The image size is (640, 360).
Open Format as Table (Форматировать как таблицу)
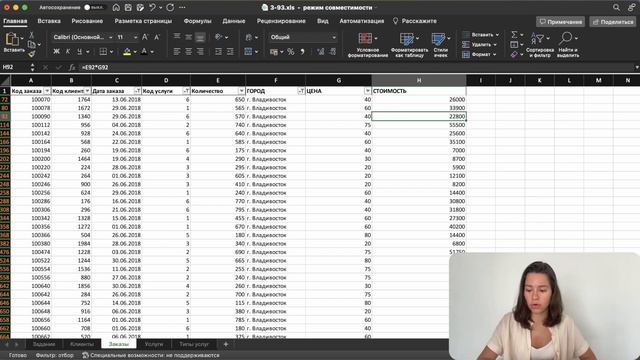[x=409, y=45]
